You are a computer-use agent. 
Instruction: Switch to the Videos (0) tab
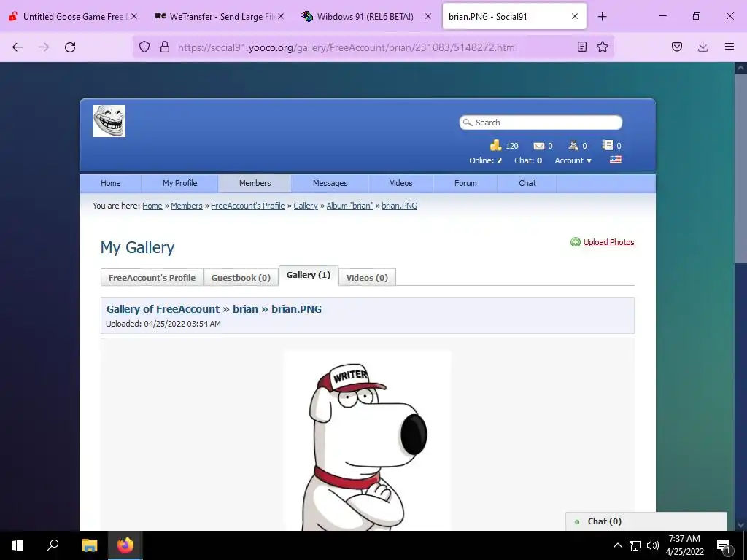pos(367,277)
